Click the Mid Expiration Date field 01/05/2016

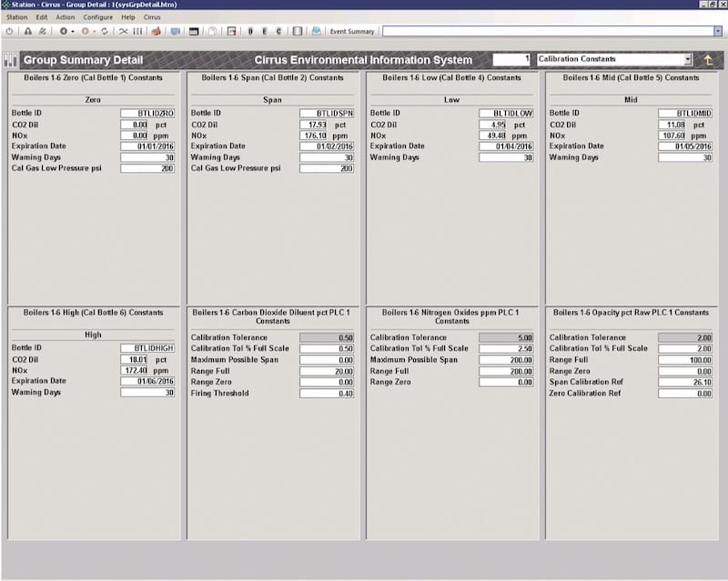685,146
